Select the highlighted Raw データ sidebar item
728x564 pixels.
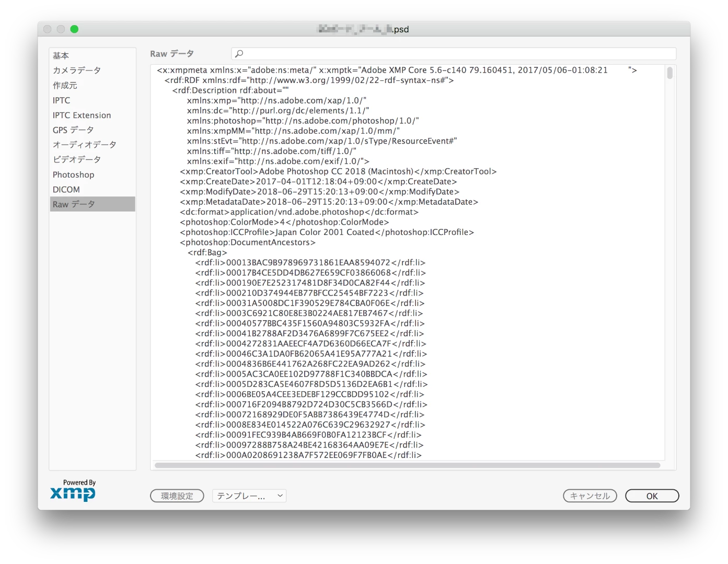click(x=93, y=204)
